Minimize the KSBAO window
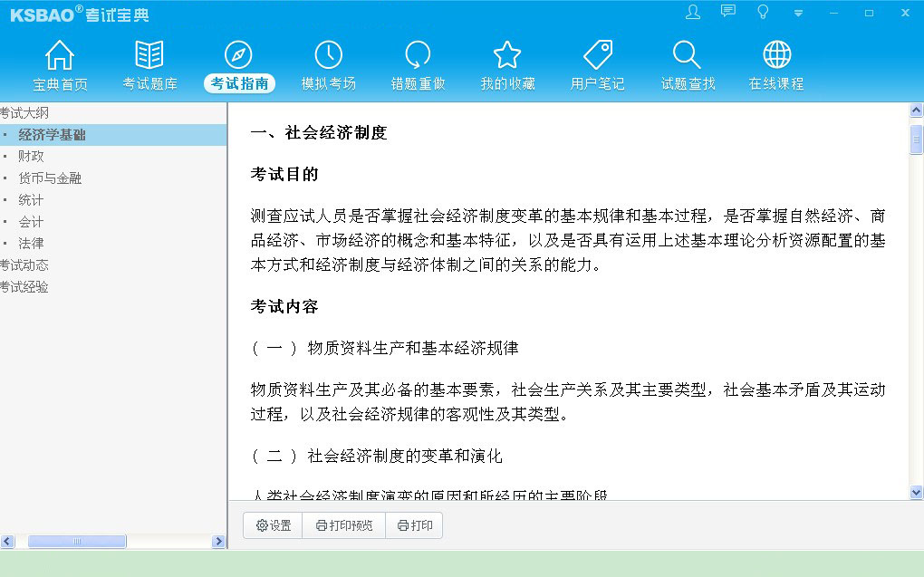924x577 pixels. pos(833,13)
